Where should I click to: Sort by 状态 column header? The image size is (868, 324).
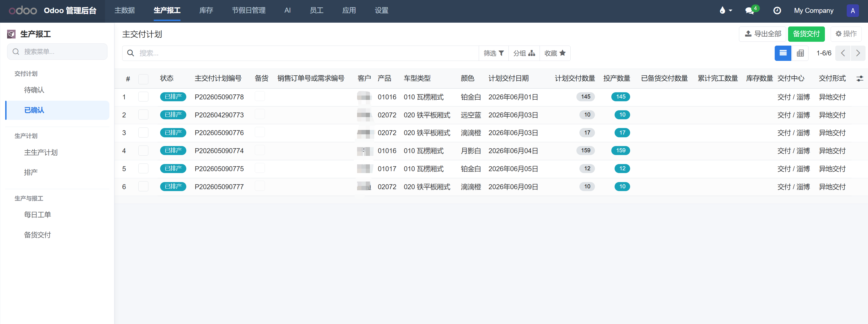(166, 79)
